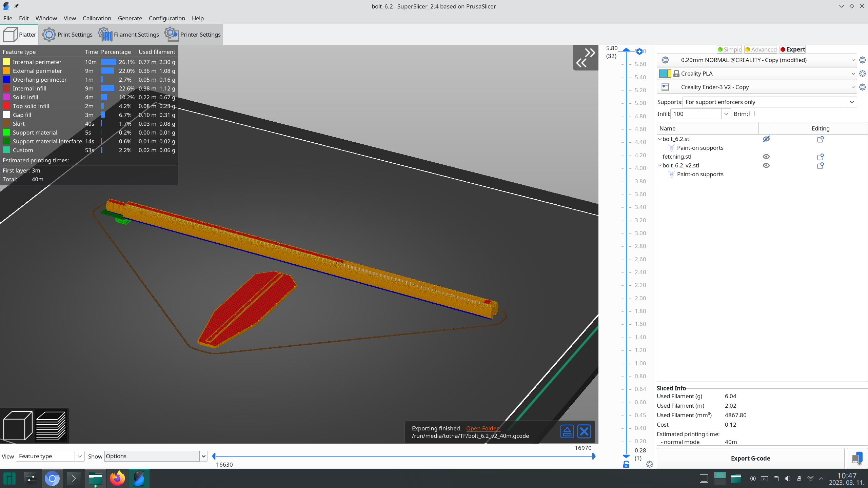Image resolution: width=868 pixels, height=488 pixels.
Task: Click the lock icon below layer slider
Action: (x=626, y=465)
